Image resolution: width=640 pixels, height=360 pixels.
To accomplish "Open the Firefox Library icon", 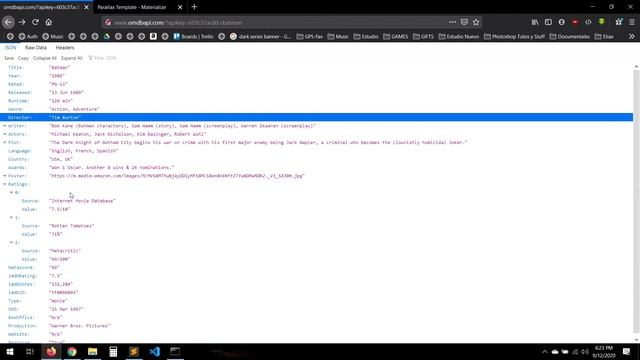I will click(535, 22).
